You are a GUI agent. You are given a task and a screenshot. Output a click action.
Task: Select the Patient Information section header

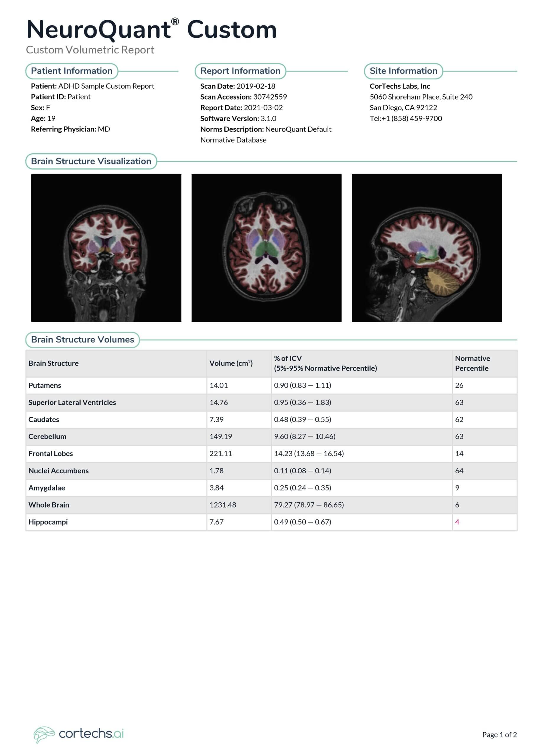[72, 71]
